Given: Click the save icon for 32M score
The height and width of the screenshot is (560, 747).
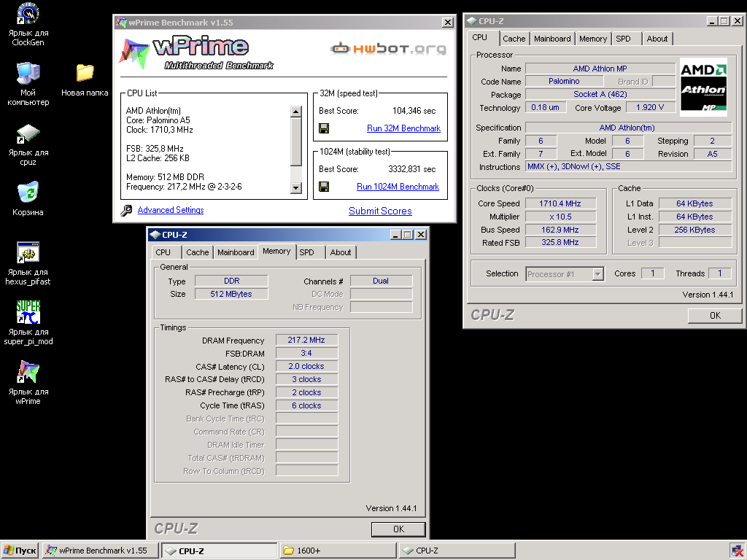Looking at the screenshot, I should pos(324,128).
